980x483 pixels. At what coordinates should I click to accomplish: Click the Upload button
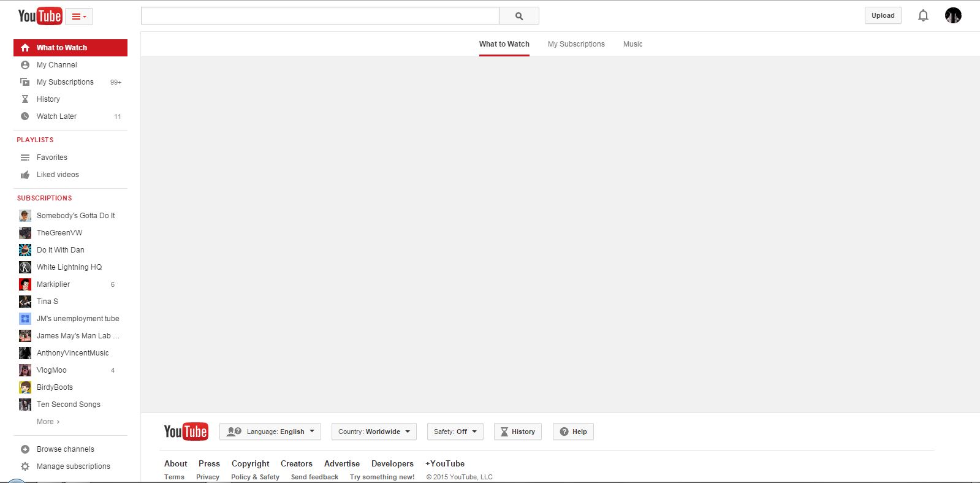point(883,15)
